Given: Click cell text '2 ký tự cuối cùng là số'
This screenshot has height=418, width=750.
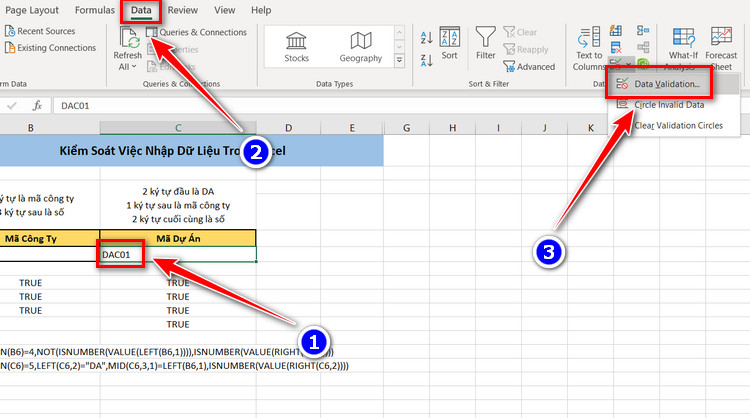Looking at the screenshot, I should click(178, 220).
